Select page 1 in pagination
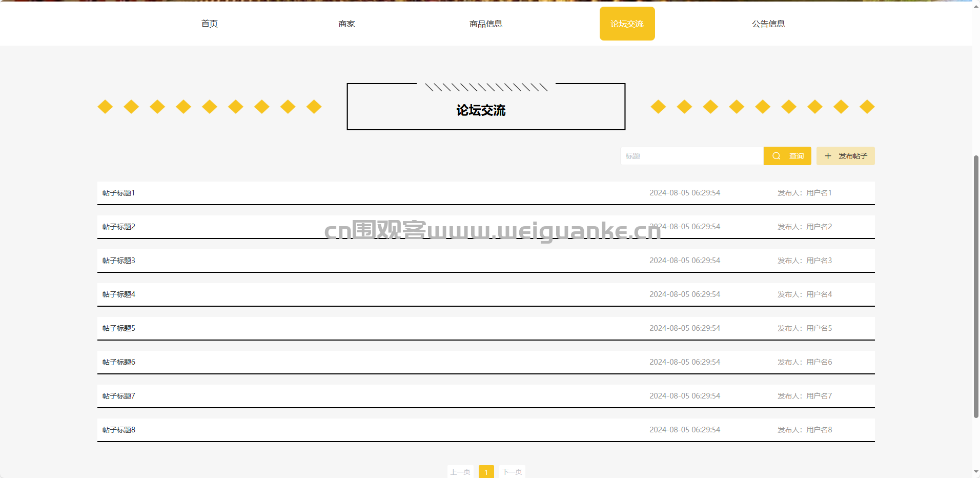 (486, 472)
